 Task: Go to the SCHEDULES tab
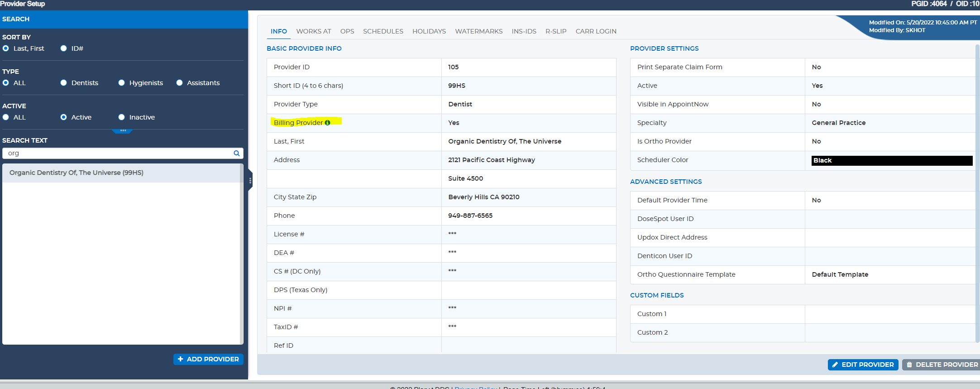coord(383,31)
